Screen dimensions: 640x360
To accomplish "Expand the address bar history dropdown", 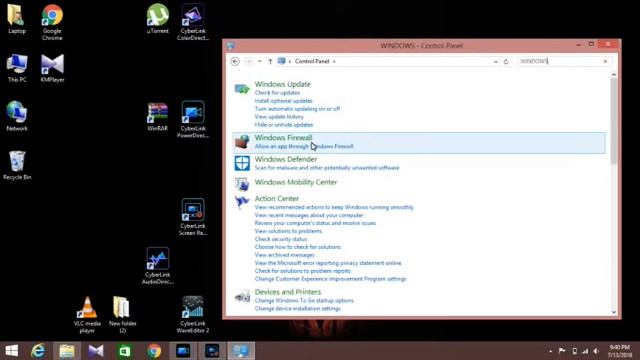I will (496, 62).
